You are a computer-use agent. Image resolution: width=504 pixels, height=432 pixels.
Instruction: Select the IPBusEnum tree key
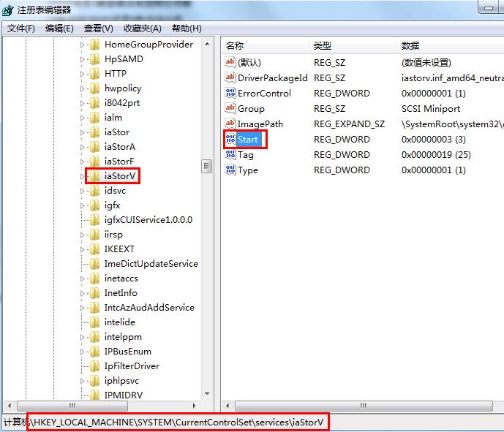[127, 352]
